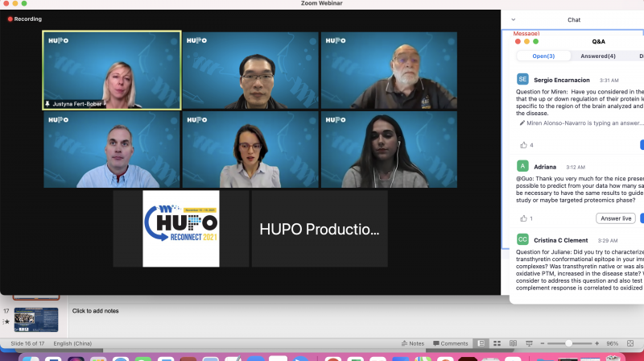
Task: Like Sergio Encarnacion's question with thumbs up
Action: [523, 145]
